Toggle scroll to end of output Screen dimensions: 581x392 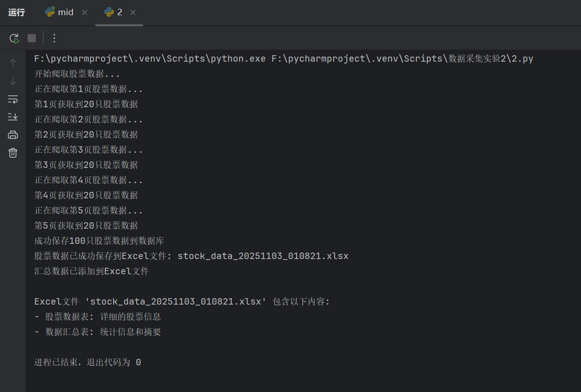pos(13,117)
